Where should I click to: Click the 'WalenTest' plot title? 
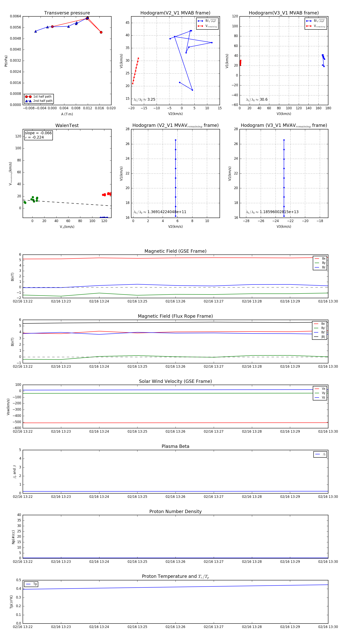coord(67,125)
